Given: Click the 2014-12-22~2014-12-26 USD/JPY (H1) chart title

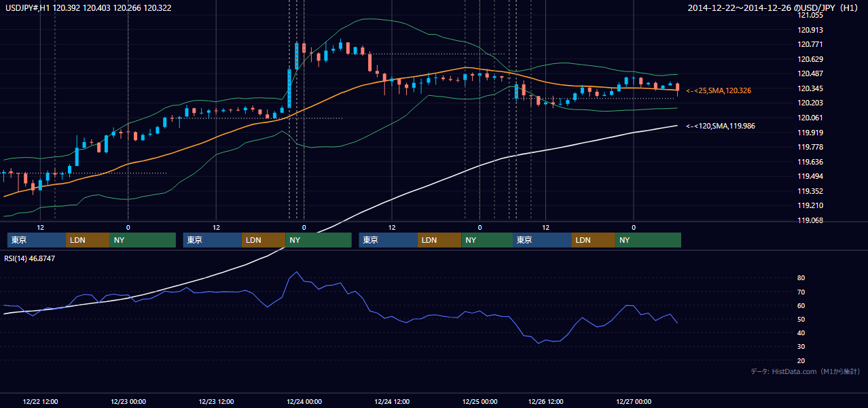Looking at the screenshot, I should pyautogui.click(x=774, y=7).
